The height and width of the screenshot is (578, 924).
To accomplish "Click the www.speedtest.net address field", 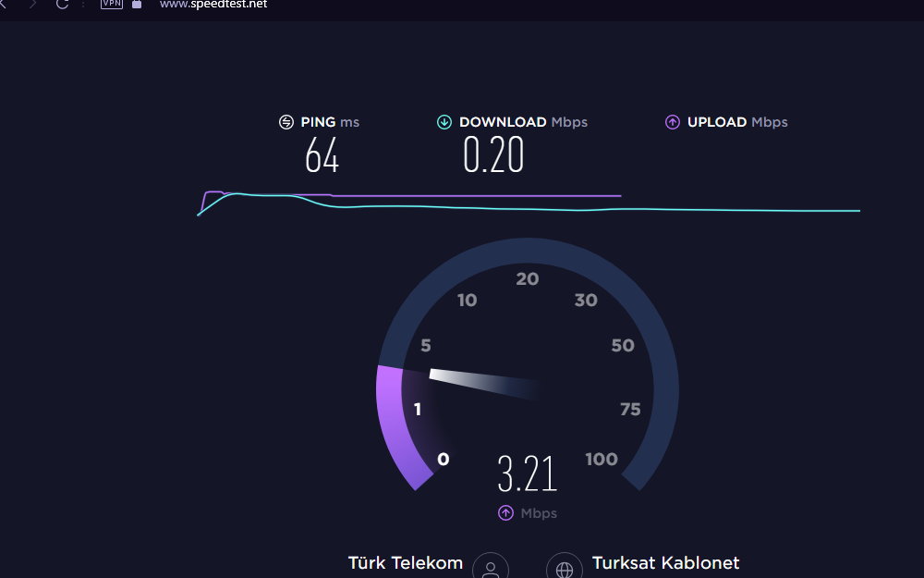I will (213, 4).
